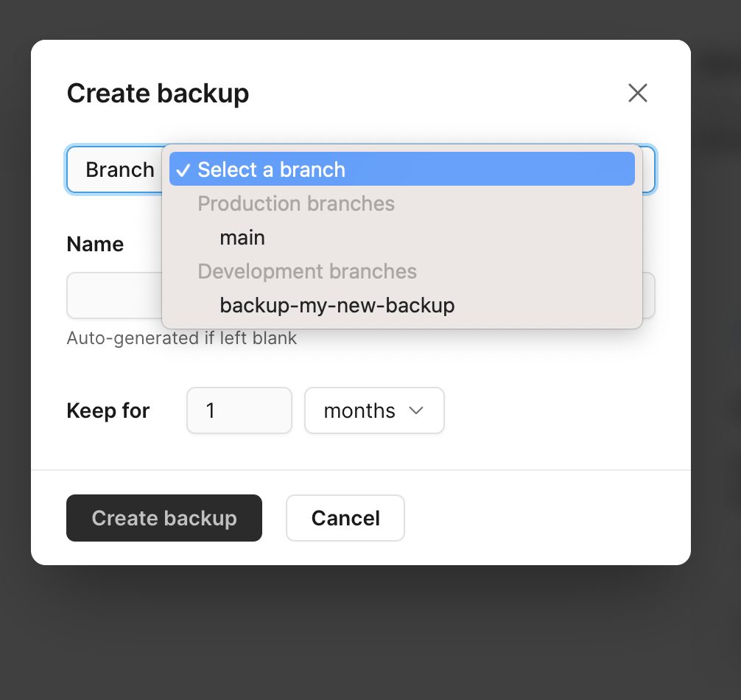Click the Create backup dialog title
The height and width of the screenshot is (700, 741).
click(158, 93)
